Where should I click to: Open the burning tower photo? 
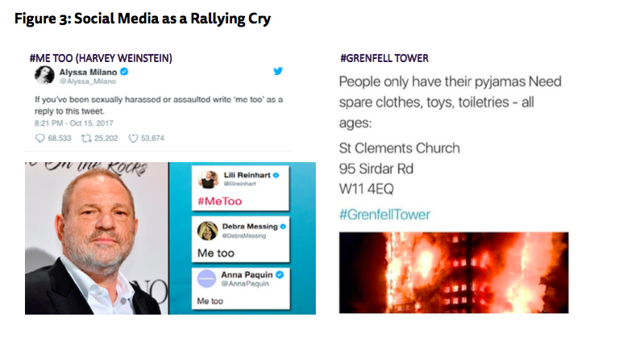click(453, 273)
